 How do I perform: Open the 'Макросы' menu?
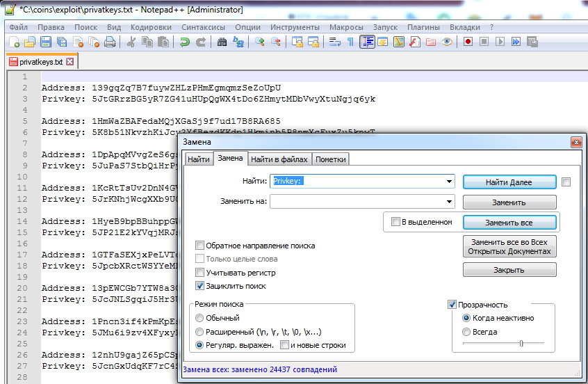coord(346,27)
